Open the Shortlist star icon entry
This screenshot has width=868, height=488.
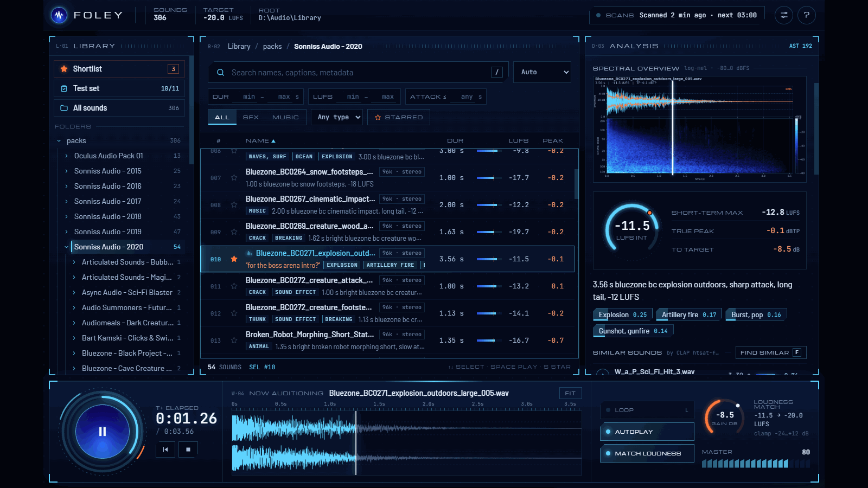(x=64, y=69)
